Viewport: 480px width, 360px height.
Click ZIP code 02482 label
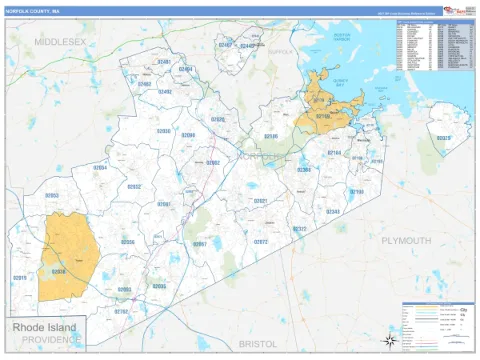tap(144, 84)
